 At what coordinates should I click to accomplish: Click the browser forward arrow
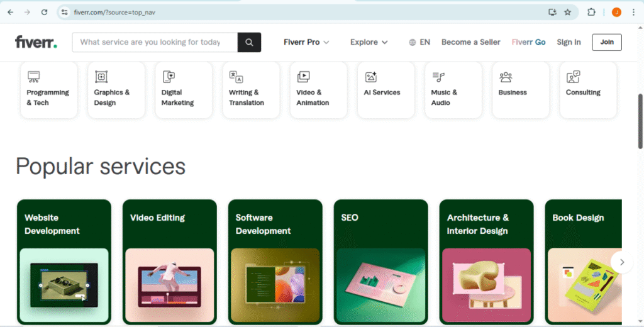coord(27,13)
